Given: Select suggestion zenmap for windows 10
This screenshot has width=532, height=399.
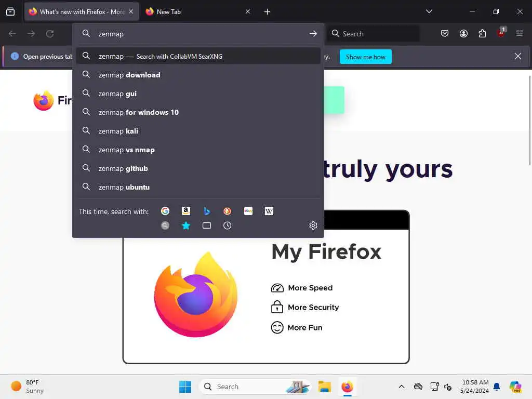Looking at the screenshot, I should 198,112.
